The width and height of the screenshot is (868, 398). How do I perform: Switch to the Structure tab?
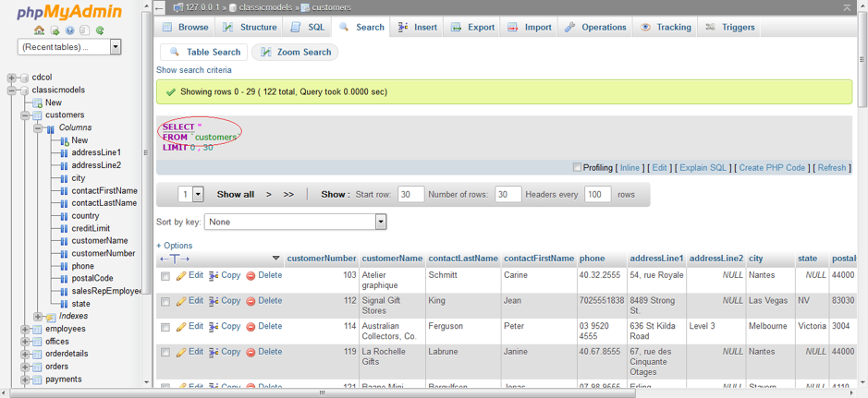click(250, 28)
